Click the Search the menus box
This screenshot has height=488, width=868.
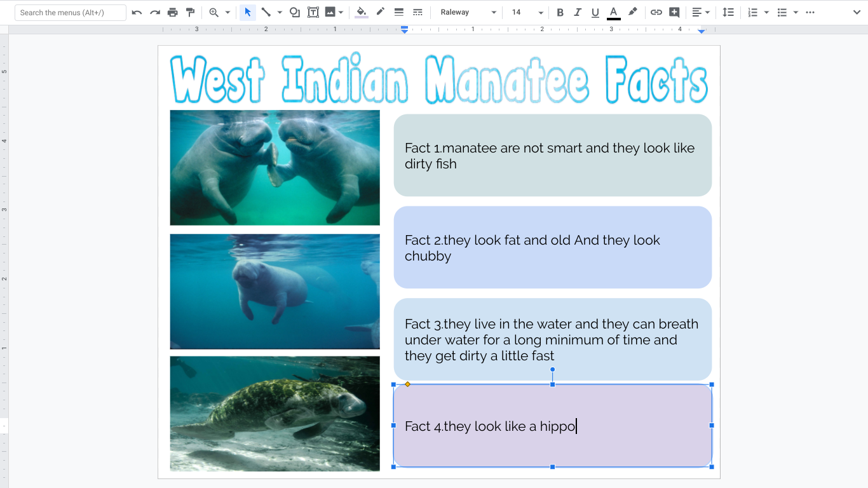pyautogui.click(x=70, y=12)
